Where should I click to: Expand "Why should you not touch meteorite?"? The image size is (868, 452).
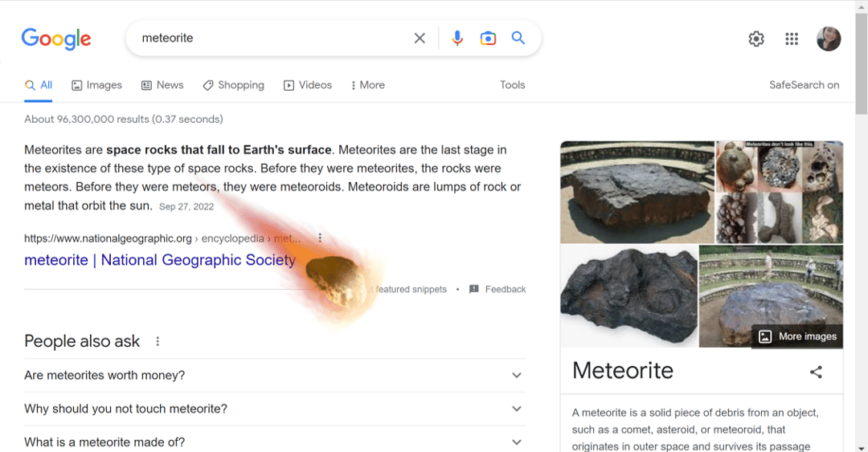tap(516, 409)
